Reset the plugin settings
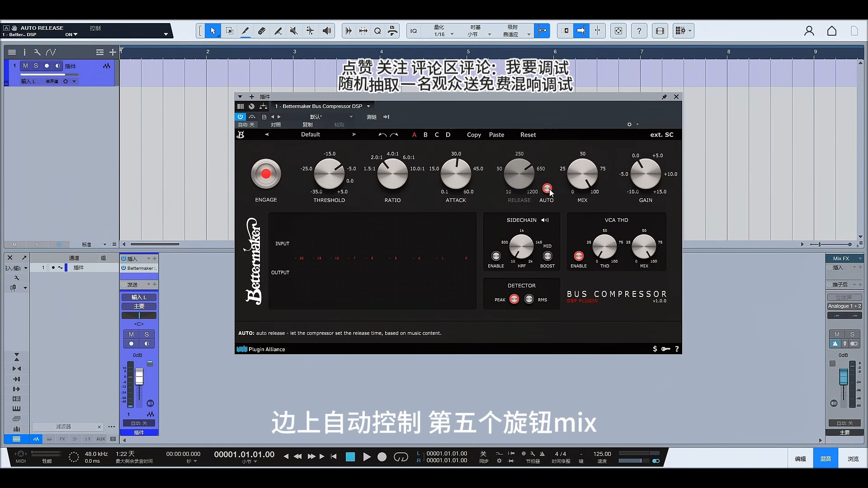The image size is (868, 488). [528, 135]
